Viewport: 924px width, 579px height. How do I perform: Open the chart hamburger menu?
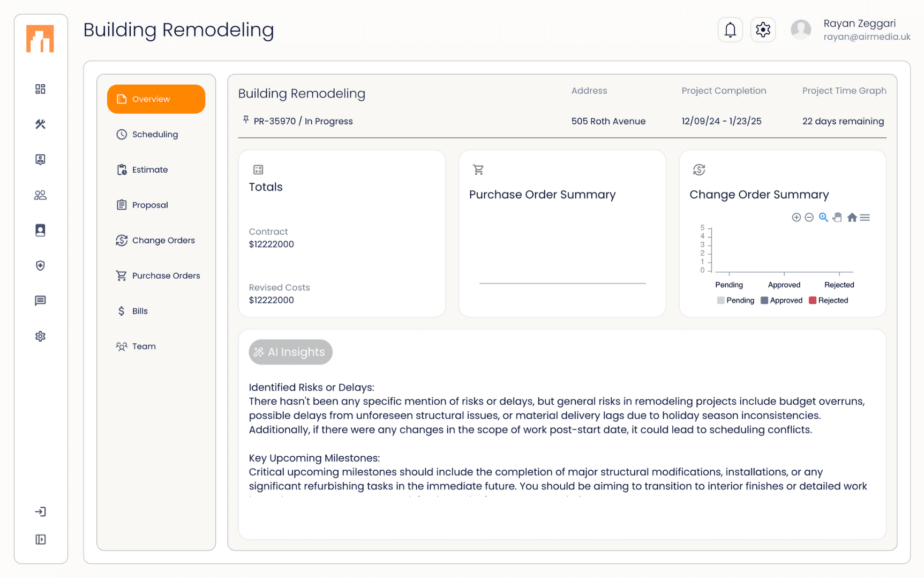[865, 218]
